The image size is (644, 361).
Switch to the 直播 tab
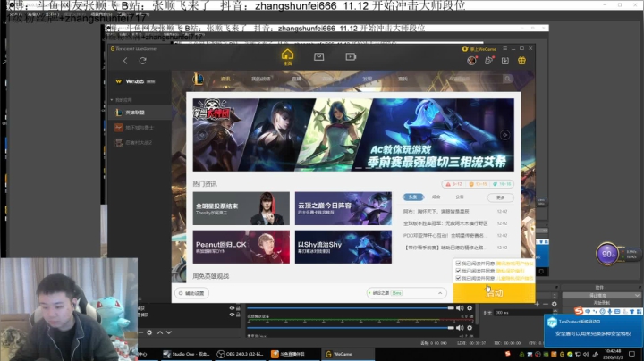[297, 79]
